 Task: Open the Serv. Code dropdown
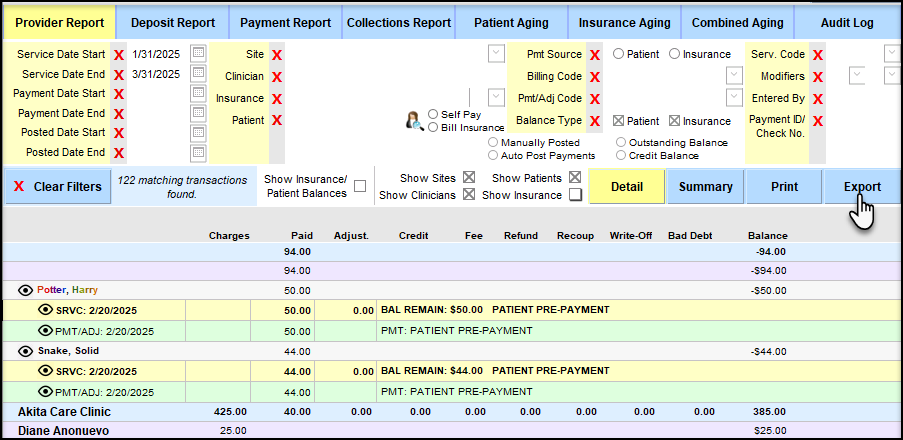pyautogui.click(x=892, y=54)
